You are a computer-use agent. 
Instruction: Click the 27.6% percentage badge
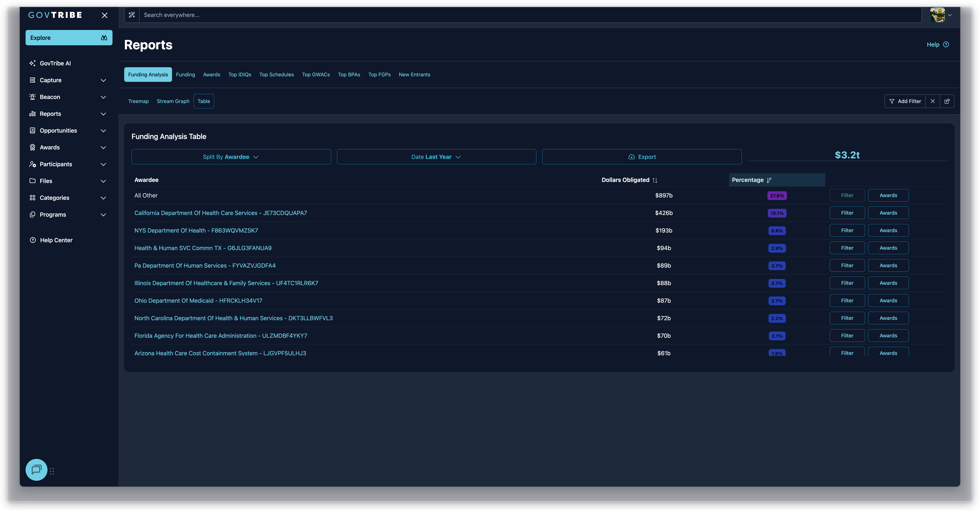(x=777, y=196)
